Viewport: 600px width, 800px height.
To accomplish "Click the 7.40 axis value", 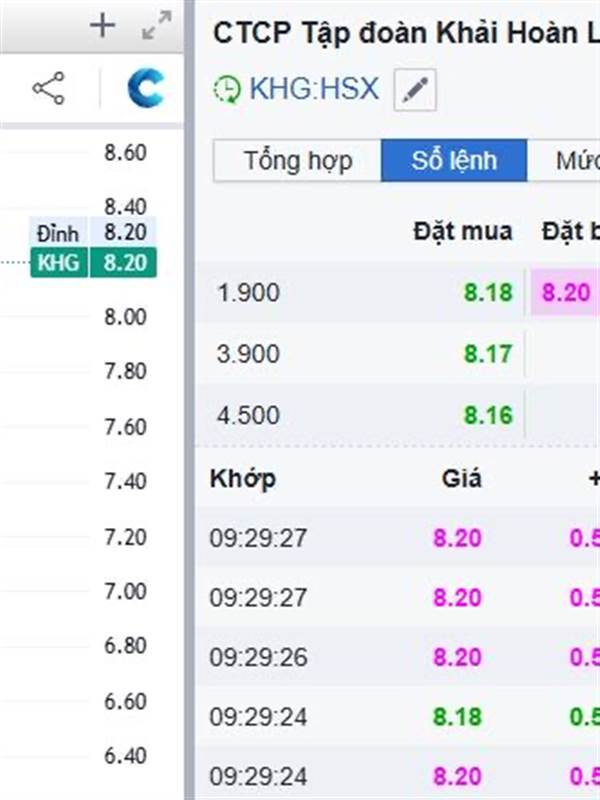I will [126, 481].
